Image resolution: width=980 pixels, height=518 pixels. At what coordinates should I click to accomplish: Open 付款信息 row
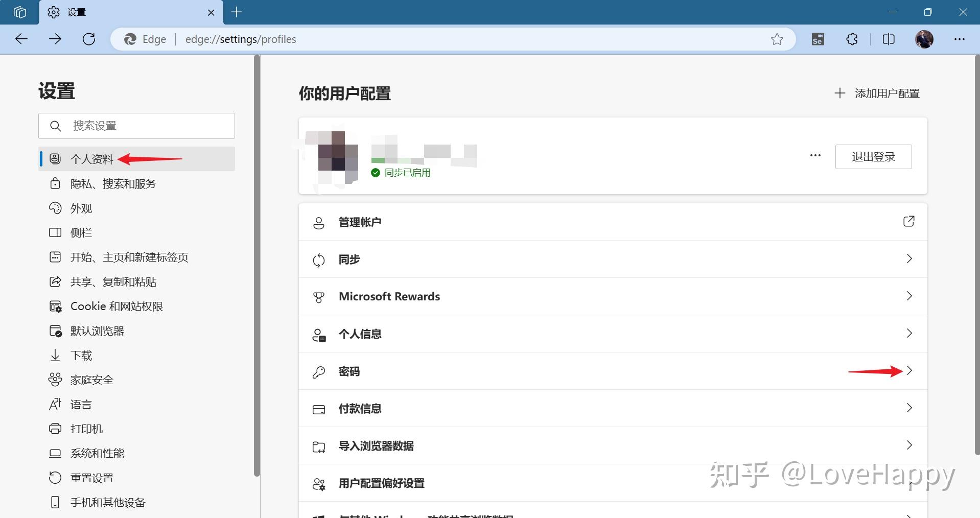click(613, 409)
